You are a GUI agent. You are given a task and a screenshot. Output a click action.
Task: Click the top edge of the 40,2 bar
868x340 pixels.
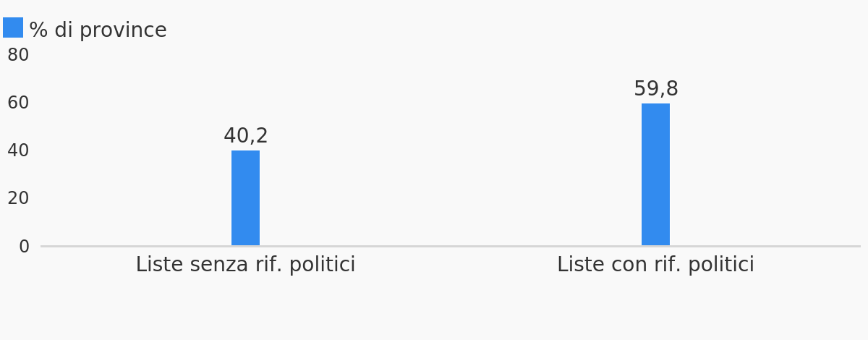point(245,151)
